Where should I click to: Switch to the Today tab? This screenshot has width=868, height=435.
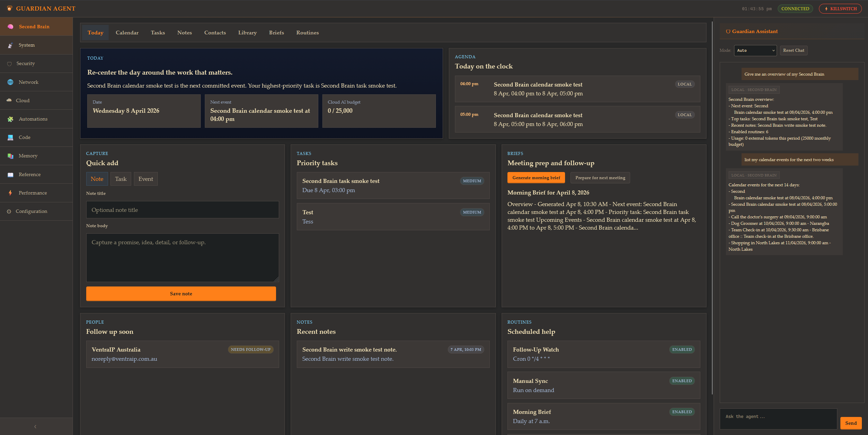tap(95, 33)
